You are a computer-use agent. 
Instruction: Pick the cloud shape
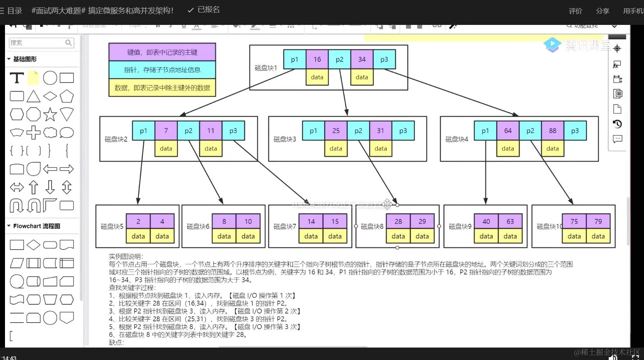point(50,132)
